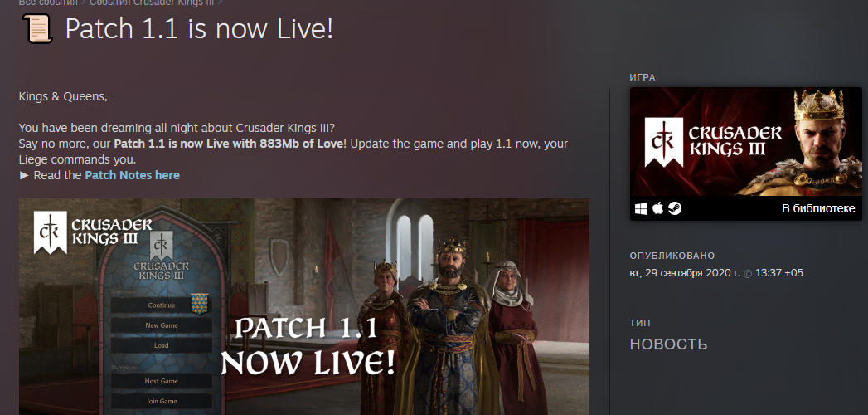Click the Patch 1.1 Now Live banner image
This screenshot has width=868, height=415.
point(304,306)
